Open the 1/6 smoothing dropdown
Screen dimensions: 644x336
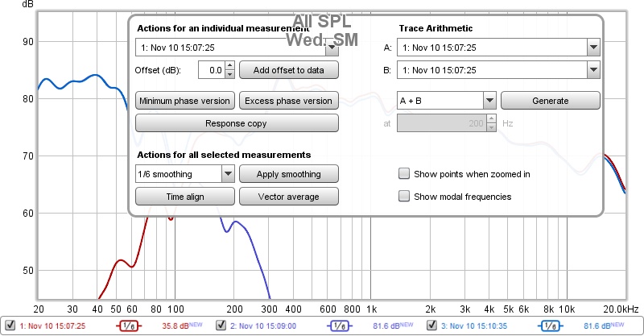point(228,174)
